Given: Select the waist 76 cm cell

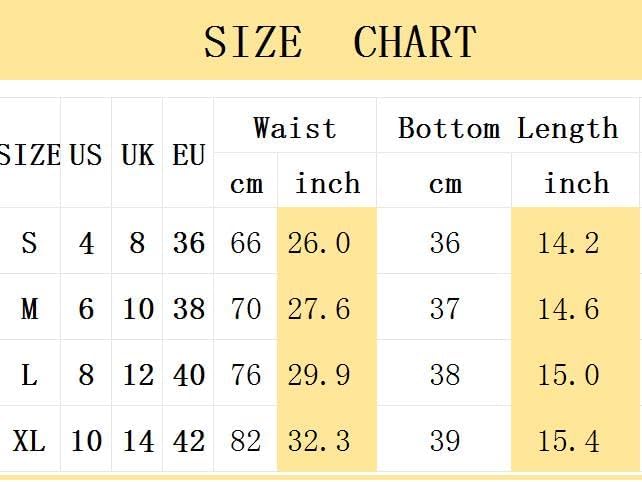Looking at the screenshot, I should pyautogui.click(x=245, y=375).
